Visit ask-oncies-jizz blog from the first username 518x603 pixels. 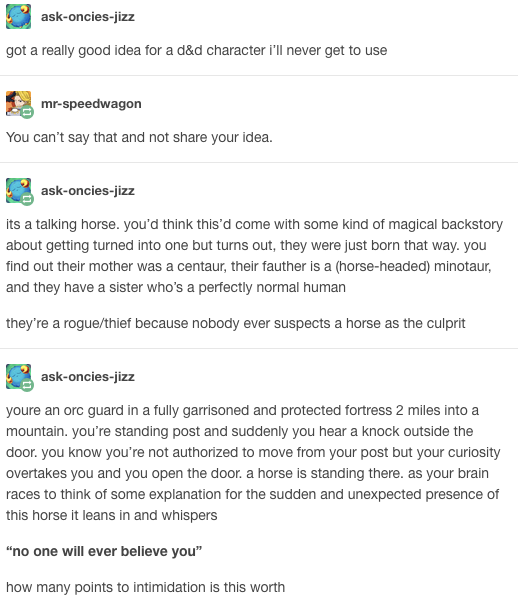point(88,17)
